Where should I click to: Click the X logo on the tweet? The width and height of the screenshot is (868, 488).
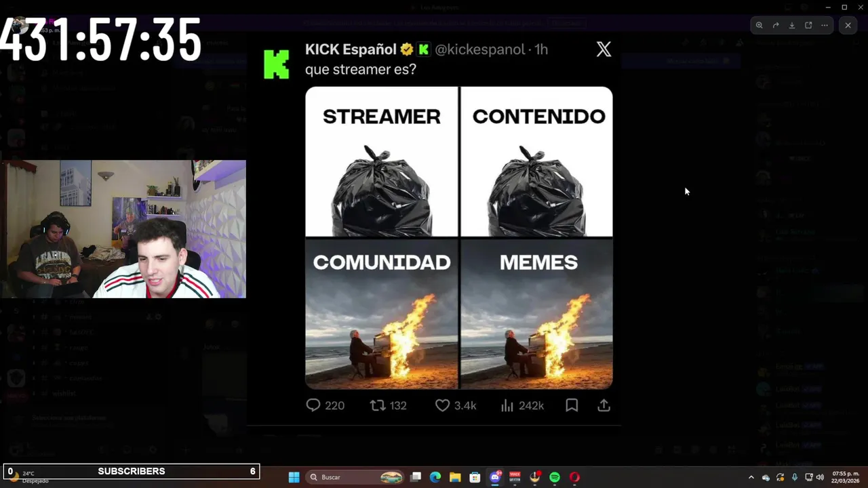604,49
